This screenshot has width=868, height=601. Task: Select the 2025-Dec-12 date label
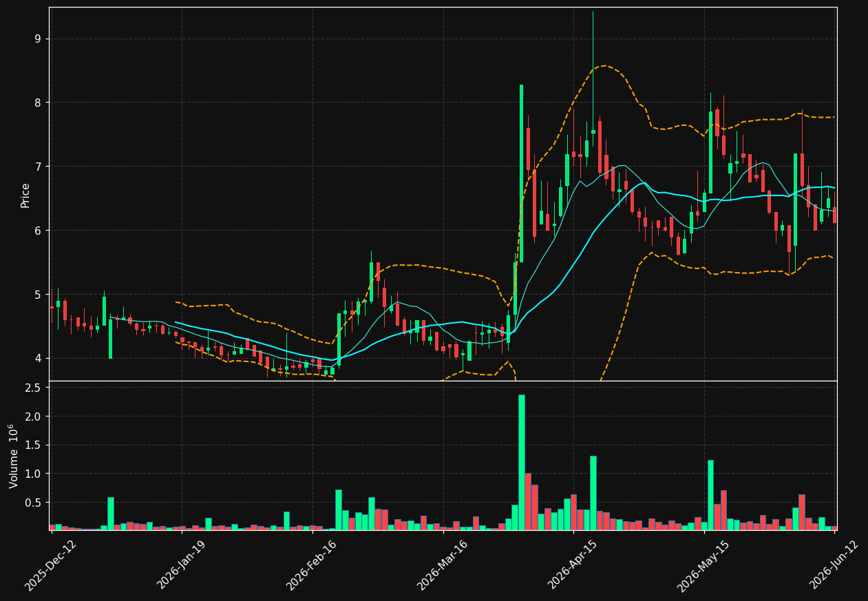(51, 565)
